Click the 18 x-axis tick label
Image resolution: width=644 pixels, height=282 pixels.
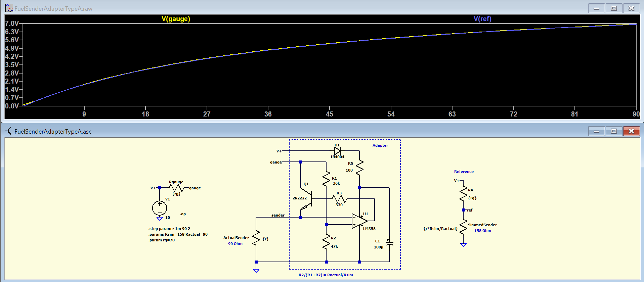(145, 114)
